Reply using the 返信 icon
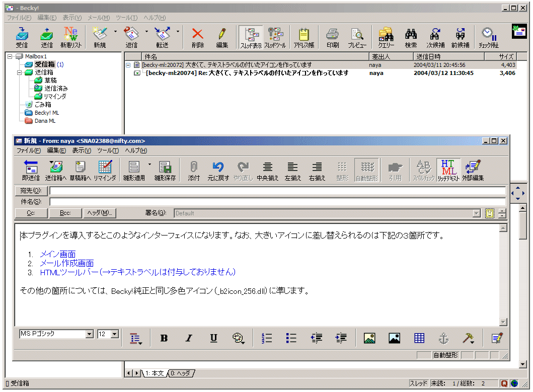The image size is (533, 392). [x=131, y=37]
